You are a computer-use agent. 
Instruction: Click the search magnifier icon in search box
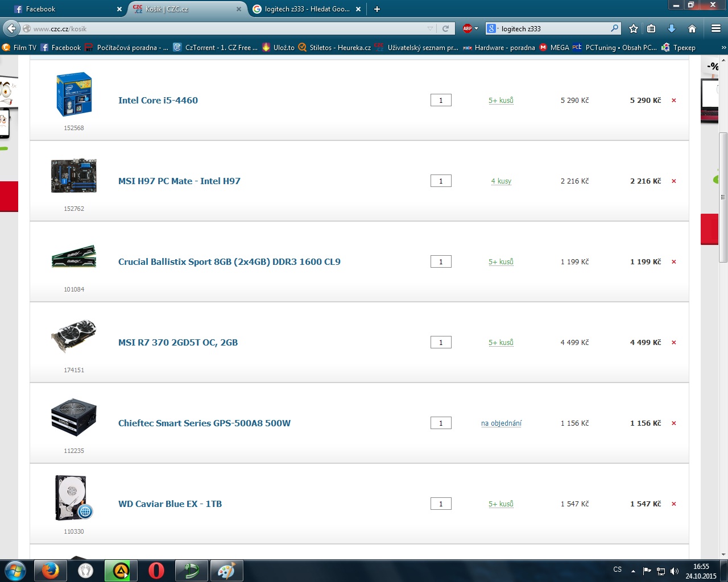pyautogui.click(x=615, y=28)
